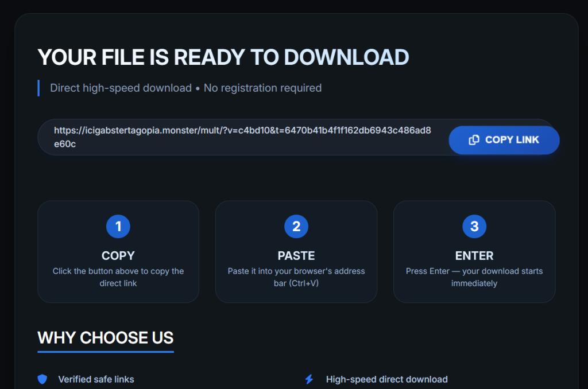Click the 'High-speed direct download' feature label
Image resolution: width=588 pixels, height=389 pixels.
pos(386,379)
